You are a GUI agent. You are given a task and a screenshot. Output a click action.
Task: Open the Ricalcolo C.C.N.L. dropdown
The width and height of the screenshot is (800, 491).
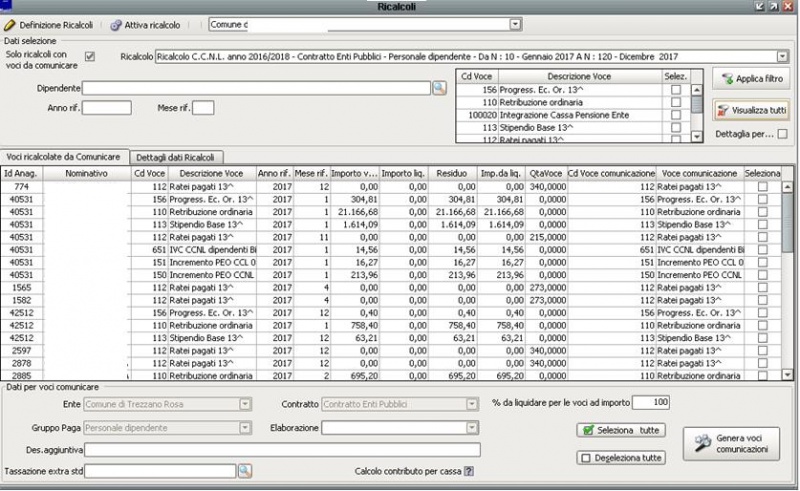pos(781,57)
